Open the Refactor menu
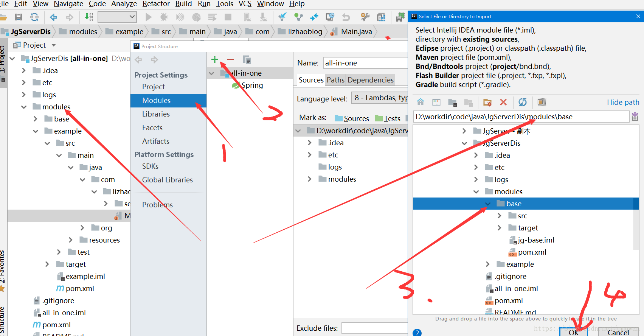644x336 pixels. pyautogui.click(x=156, y=4)
